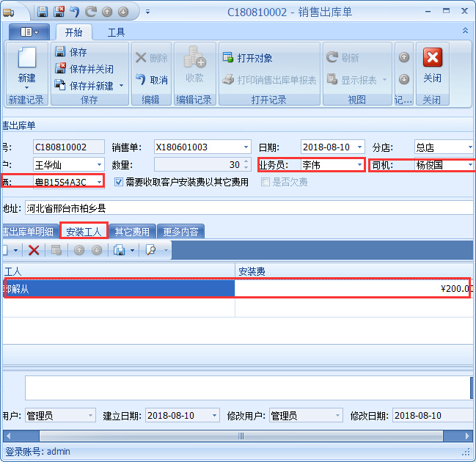Open the 日期 date dropdown
476x462 pixels.
tap(359, 147)
